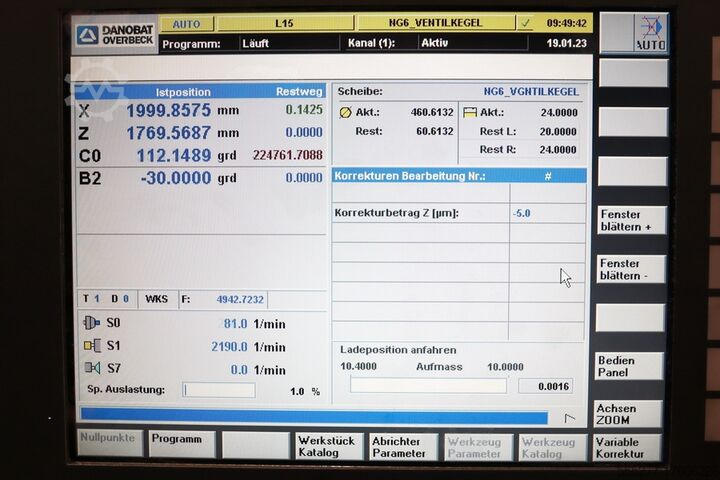This screenshot has width=720, height=480.
Task: Open Variable Korrektur
Action: [x=630, y=447]
